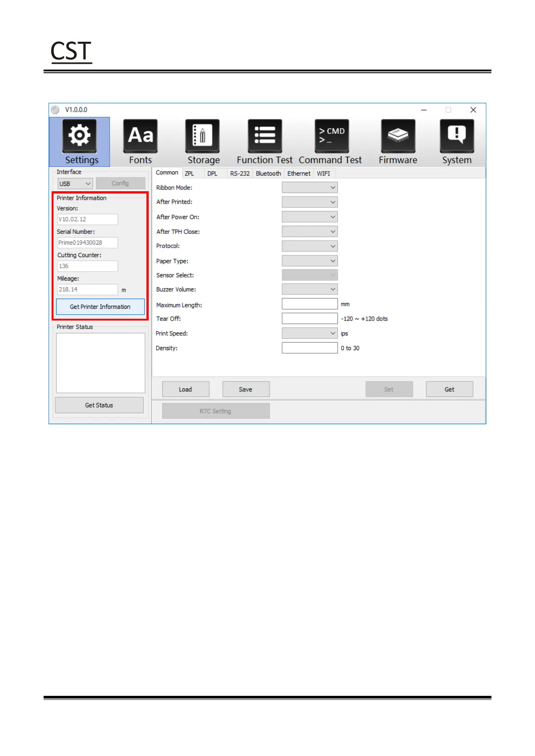535x756 pixels.
Task: Open the Settings gear icon
Action: (80, 136)
